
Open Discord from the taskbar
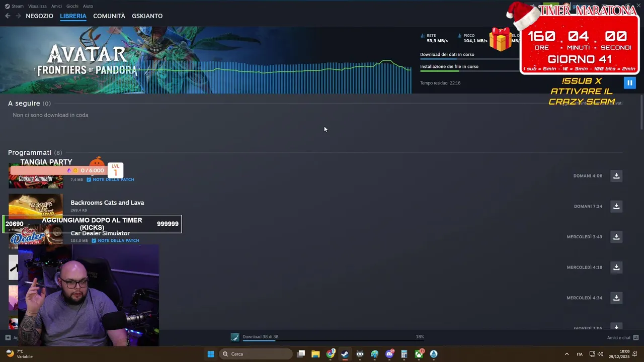point(389,354)
